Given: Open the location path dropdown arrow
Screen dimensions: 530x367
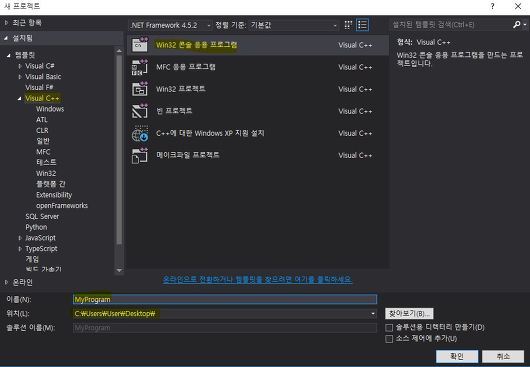Looking at the screenshot, I should tap(373, 314).
